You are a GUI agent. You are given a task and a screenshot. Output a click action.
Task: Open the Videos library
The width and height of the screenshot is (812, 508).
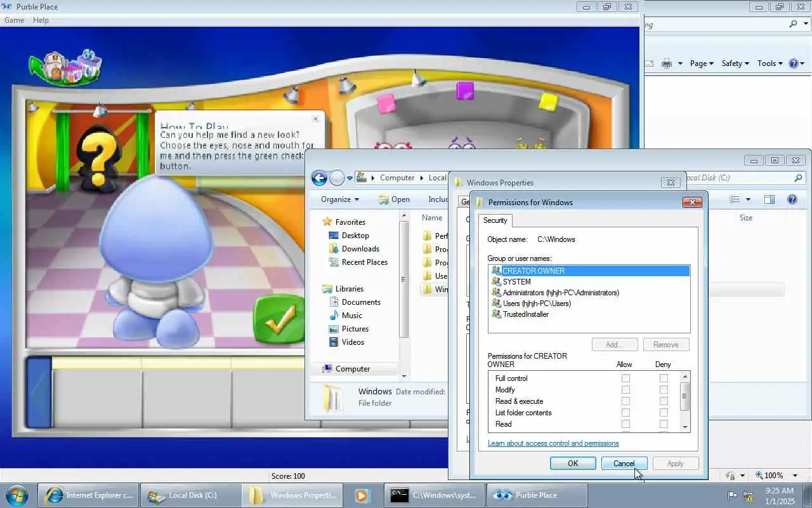pyautogui.click(x=353, y=342)
